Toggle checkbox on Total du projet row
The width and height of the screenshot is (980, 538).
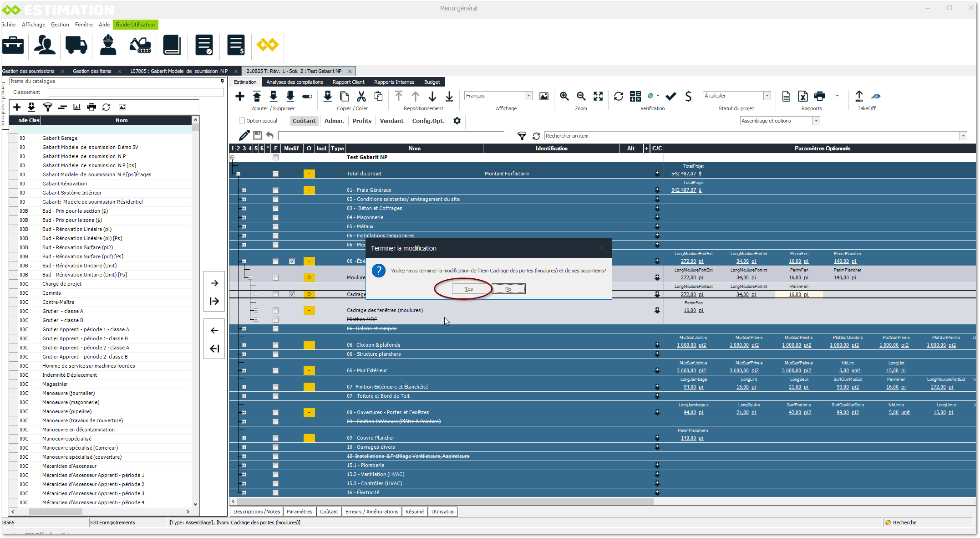point(275,174)
